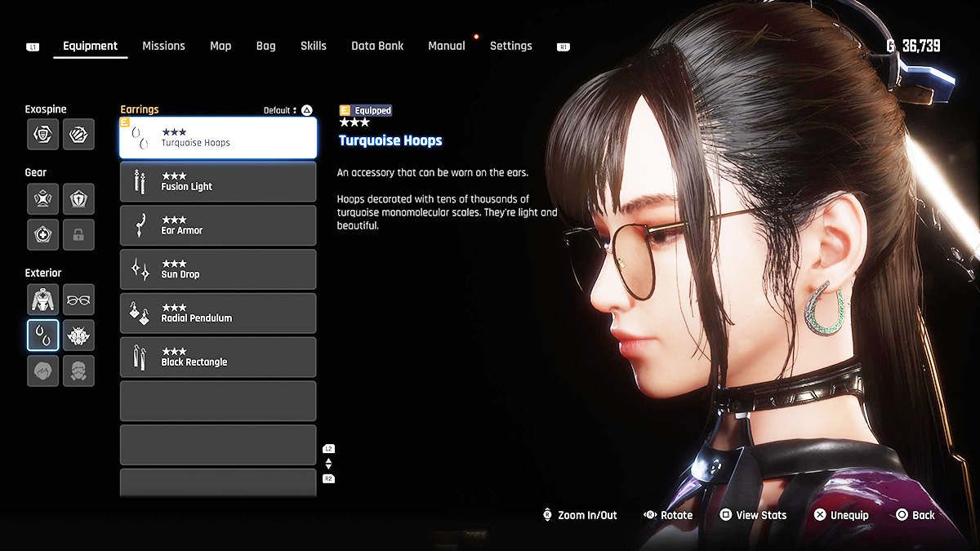
Task: Open the glasses Exterior slot
Action: click(78, 300)
